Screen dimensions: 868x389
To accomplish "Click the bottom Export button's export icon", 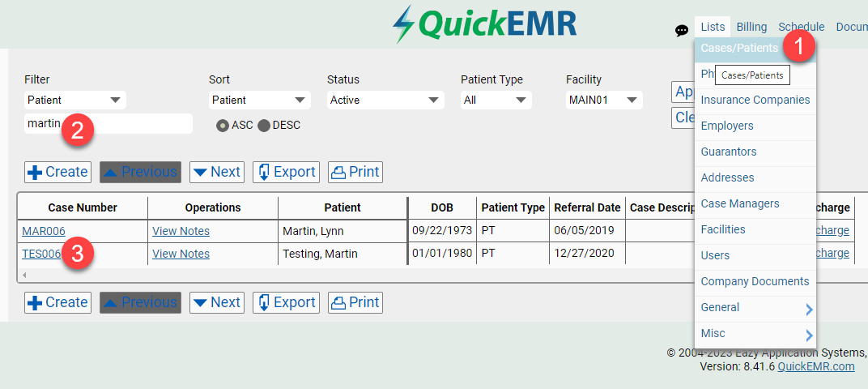I will coord(264,302).
